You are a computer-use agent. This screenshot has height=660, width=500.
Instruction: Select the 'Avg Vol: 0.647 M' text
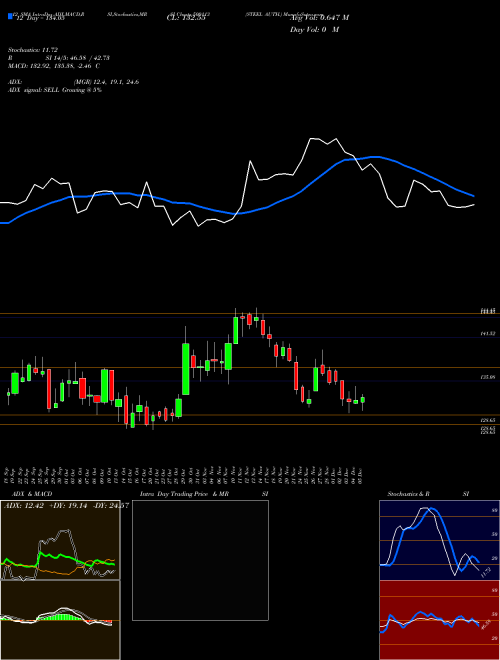point(319,18)
